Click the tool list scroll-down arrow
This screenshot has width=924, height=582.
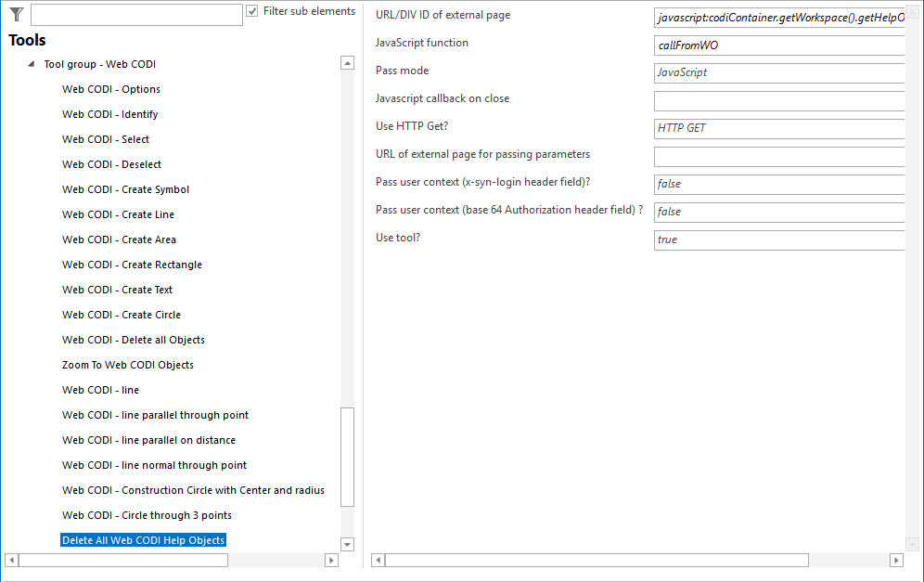(347, 543)
